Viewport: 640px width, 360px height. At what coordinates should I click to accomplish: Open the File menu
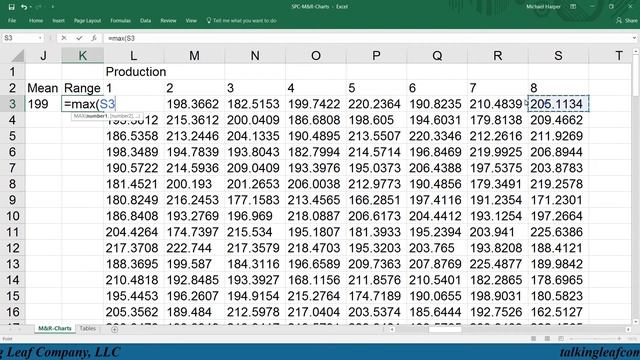click(12, 20)
